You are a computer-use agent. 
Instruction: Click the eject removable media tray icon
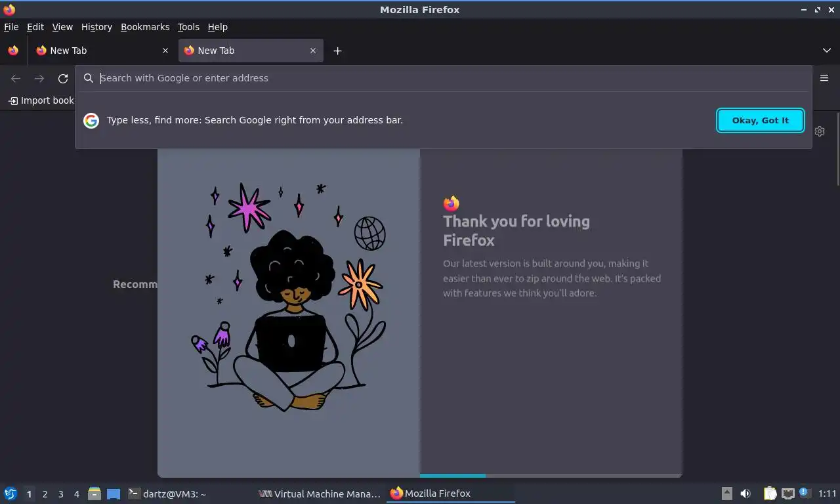pos(727,493)
